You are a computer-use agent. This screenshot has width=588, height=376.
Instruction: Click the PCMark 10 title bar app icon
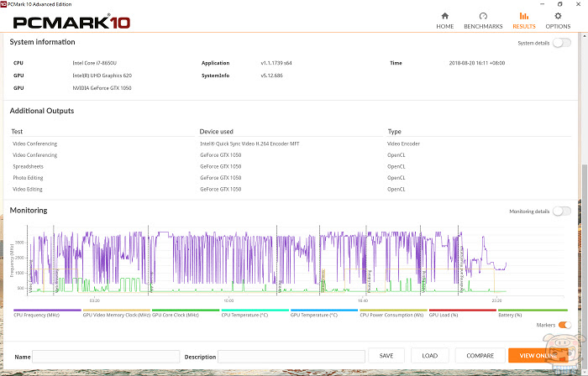click(x=3, y=4)
